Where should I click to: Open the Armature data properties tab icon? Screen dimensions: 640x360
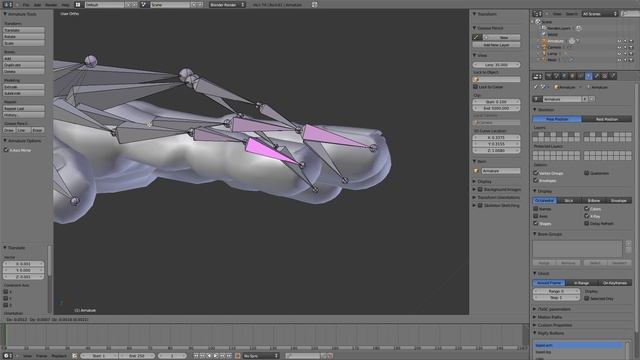[589, 76]
